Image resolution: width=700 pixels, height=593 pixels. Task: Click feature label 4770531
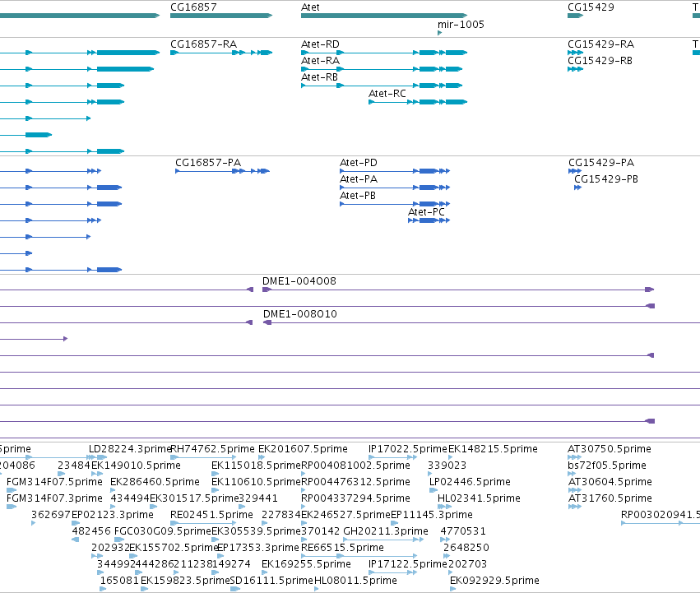click(463, 531)
